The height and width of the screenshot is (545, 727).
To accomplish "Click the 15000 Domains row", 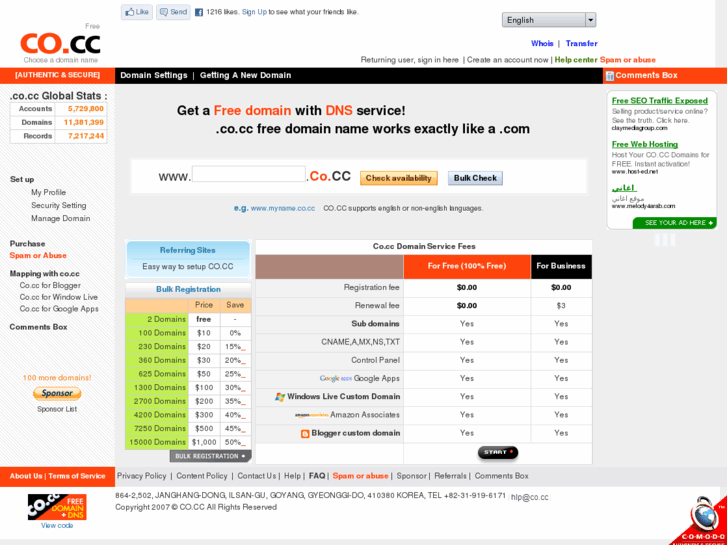I will (188, 442).
